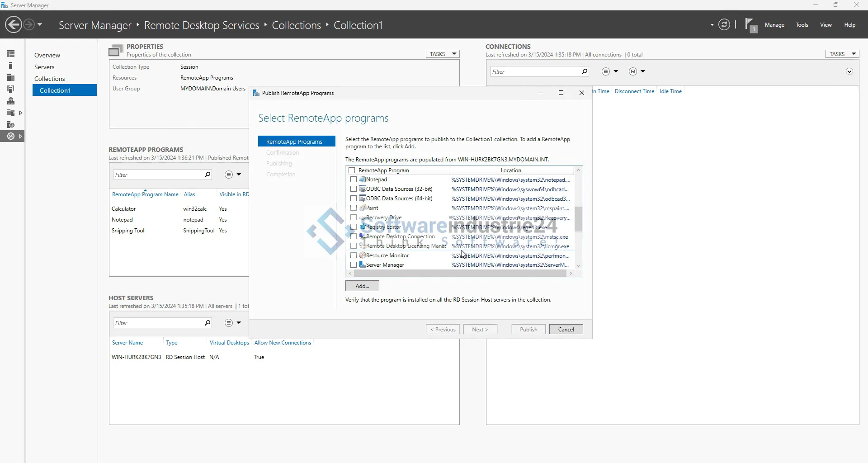Image resolution: width=868 pixels, height=463 pixels.
Task: Expand the Connections section chevron
Action: (x=849, y=71)
